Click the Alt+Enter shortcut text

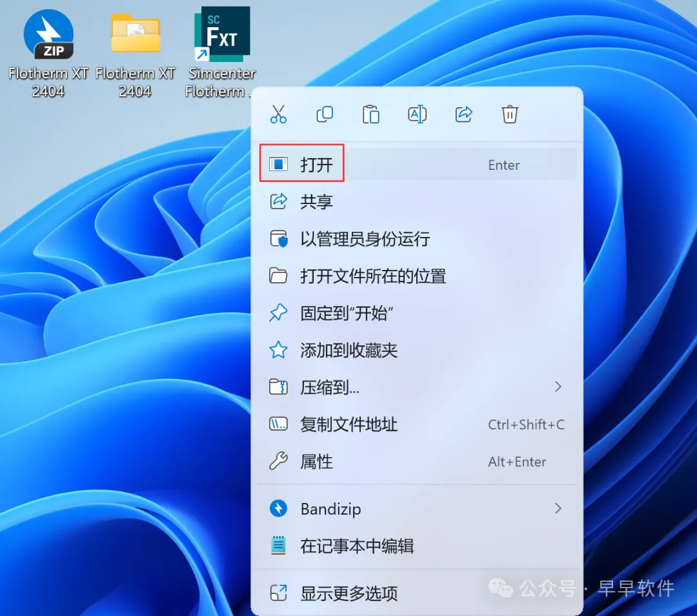click(x=517, y=462)
